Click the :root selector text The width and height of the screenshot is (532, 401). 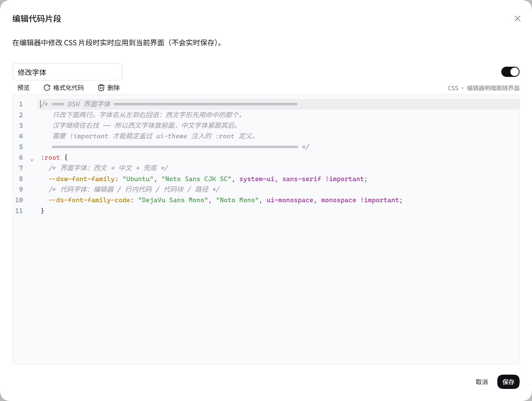(x=50, y=158)
